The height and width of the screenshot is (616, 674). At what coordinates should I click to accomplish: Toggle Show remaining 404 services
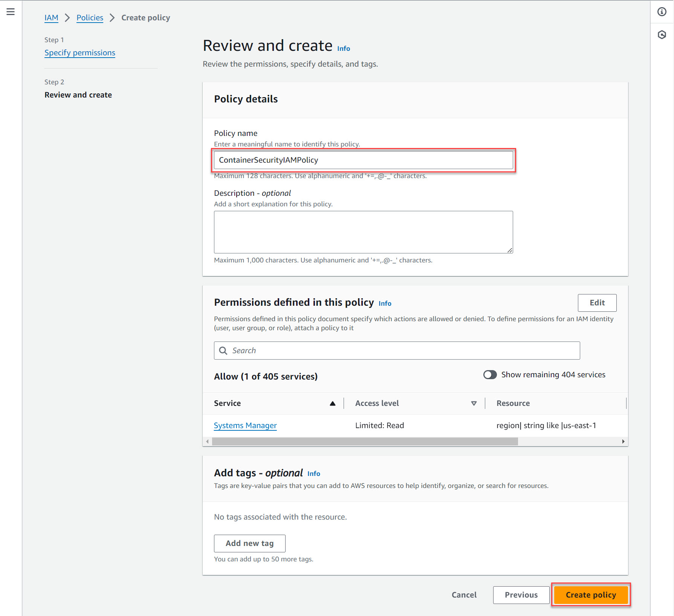coord(490,375)
